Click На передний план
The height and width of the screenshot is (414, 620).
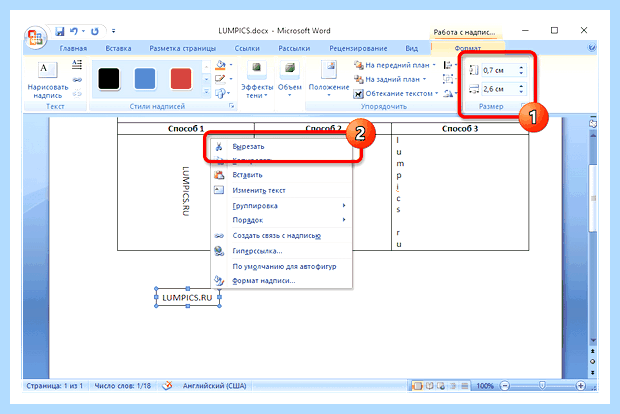coord(395,65)
